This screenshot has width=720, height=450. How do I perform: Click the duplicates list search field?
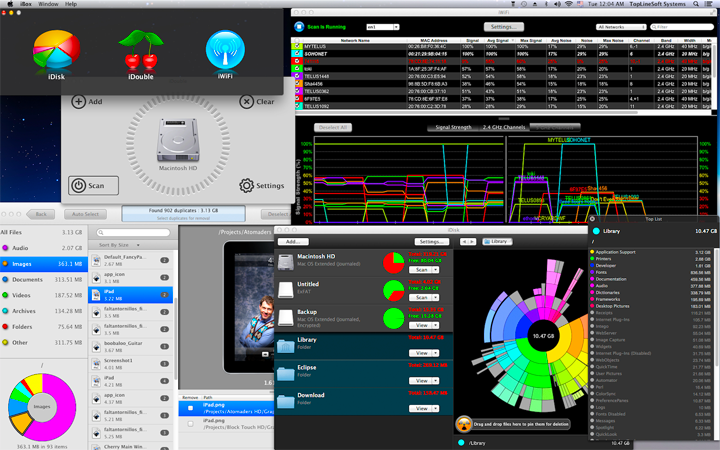coord(134,232)
